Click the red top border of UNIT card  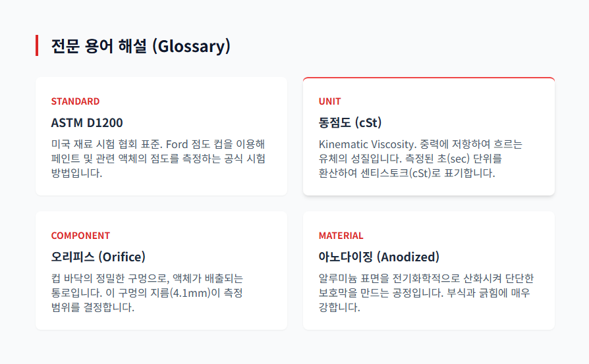click(428, 78)
